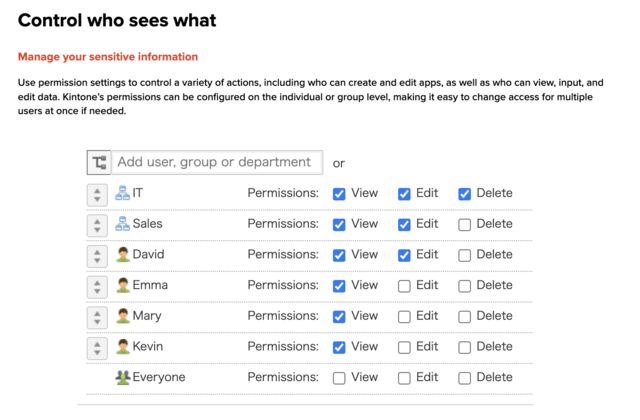The image size is (640, 420).
Task: Enable Edit permission for Mary
Action: tap(404, 316)
